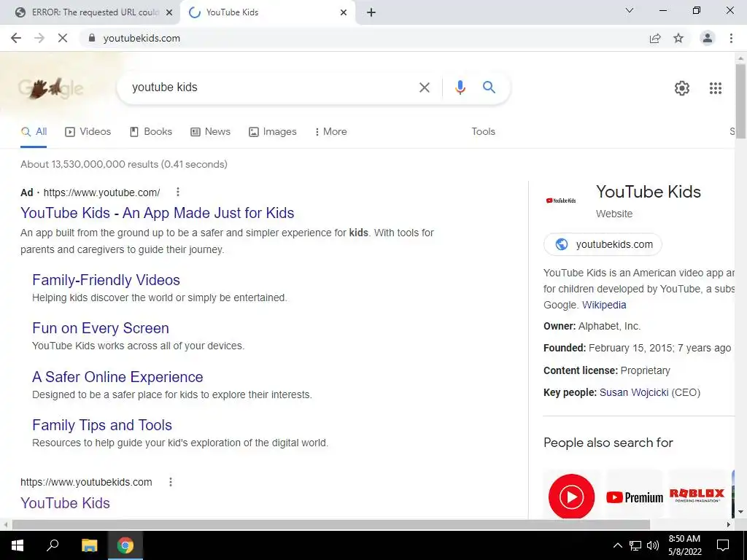This screenshot has width=747, height=560.
Task: Click the scroll-down arrow on vertical scrollbar
Action: tap(740, 512)
